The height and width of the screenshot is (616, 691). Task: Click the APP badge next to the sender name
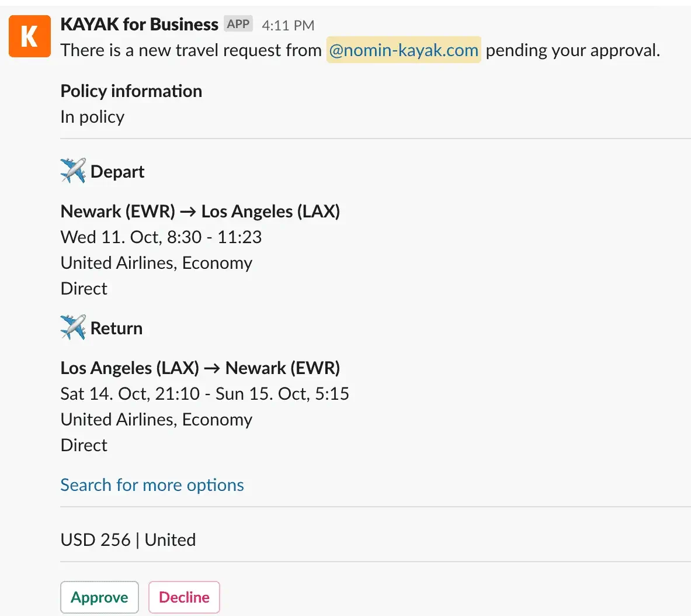click(238, 24)
